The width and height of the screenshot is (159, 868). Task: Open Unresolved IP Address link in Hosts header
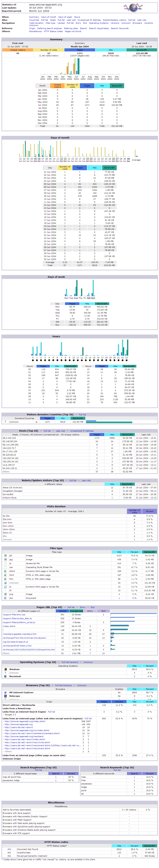coord(82,431)
